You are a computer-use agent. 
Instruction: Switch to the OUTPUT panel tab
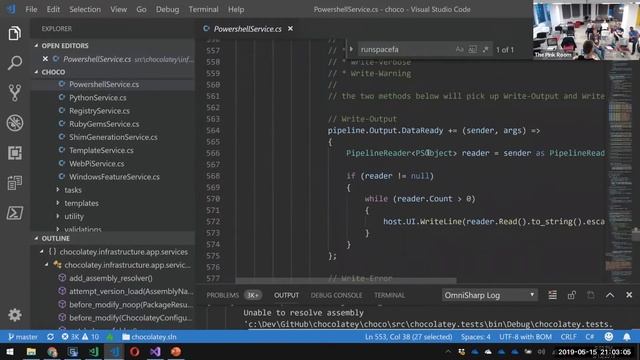click(287, 295)
